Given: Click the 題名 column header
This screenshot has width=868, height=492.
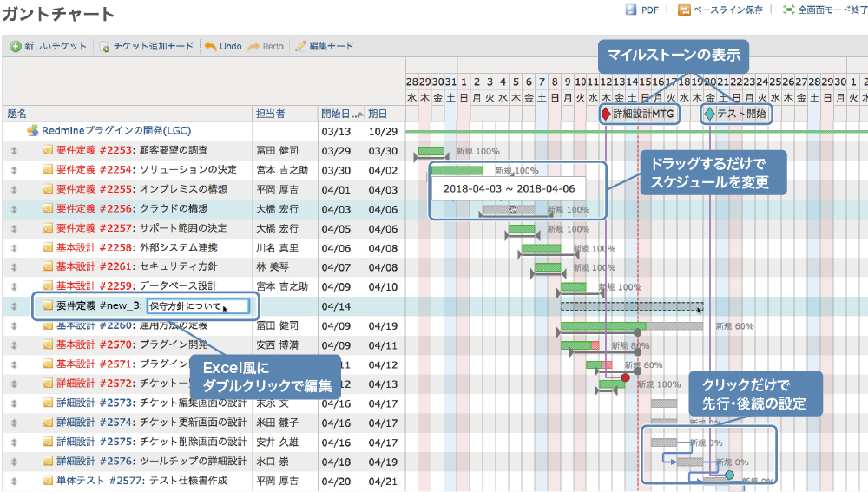Looking at the screenshot, I should (17, 114).
